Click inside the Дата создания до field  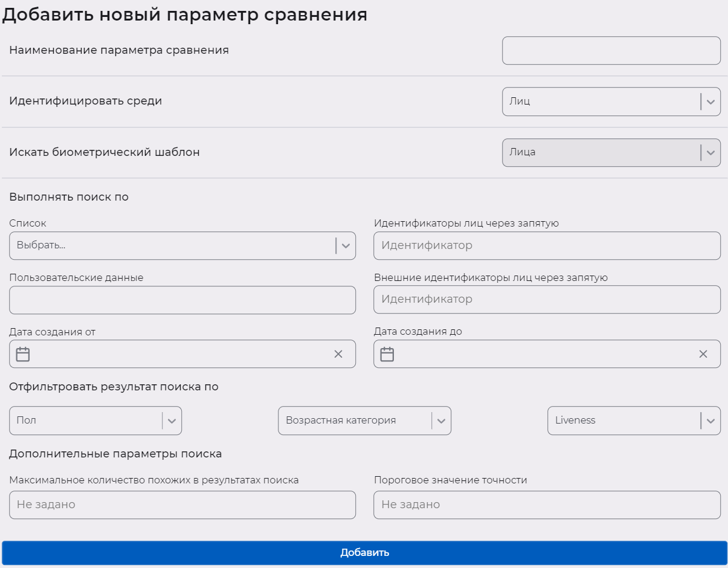pyautogui.click(x=547, y=354)
